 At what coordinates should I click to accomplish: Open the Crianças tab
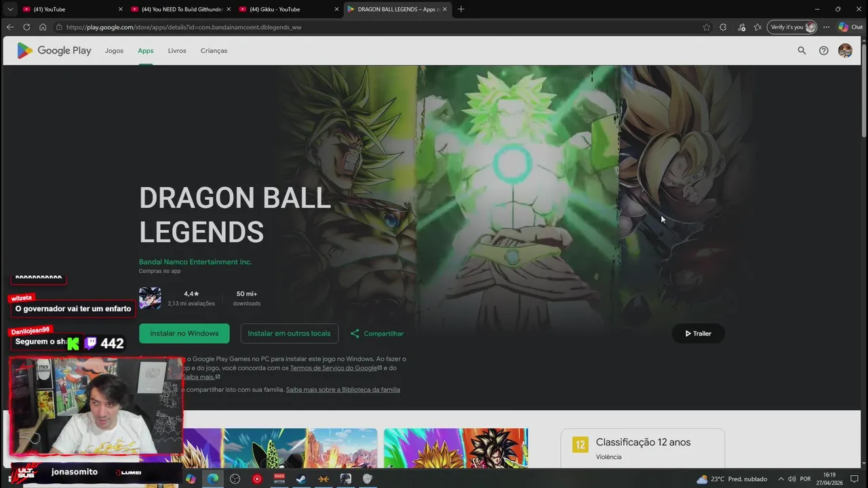click(214, 51)
